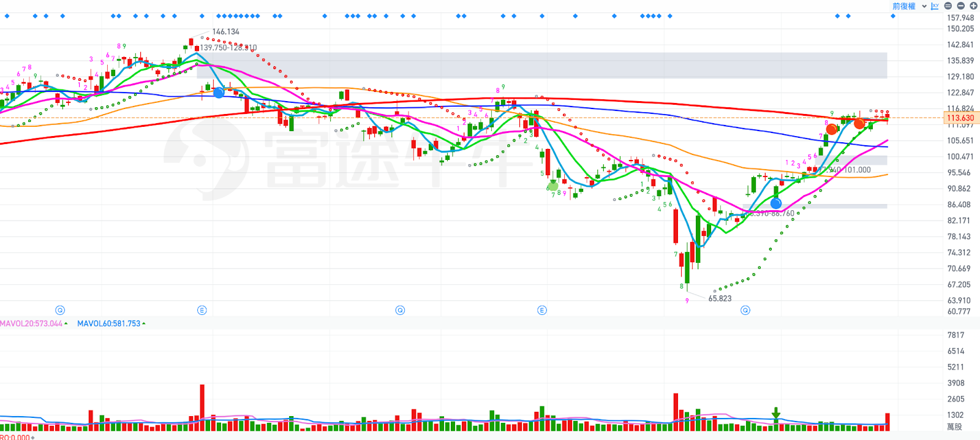Click the 82.171 price axis value

point(959,221)
